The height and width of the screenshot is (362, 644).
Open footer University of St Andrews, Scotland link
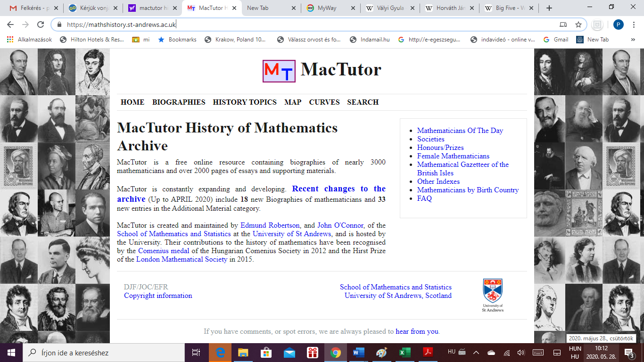tap(398, 296)
